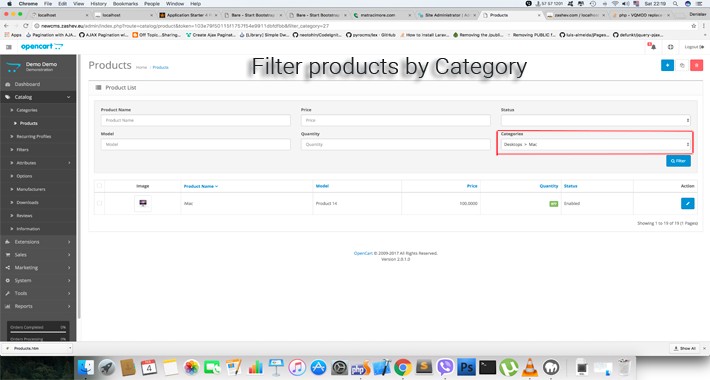This screenshot has height=380, width=710.
Task: Expand the Marketing sidebar menu
Action: [x=38, y=268]
